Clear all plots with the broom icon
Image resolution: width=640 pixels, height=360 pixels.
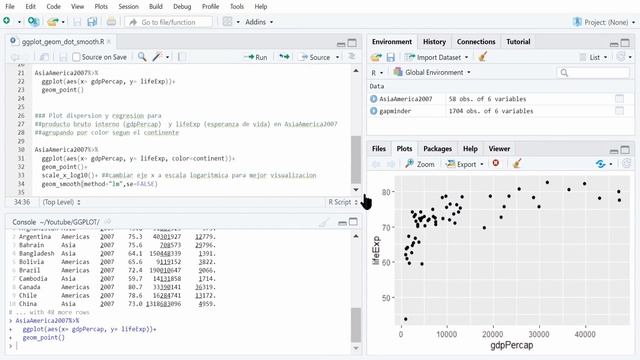click(517, 164)
